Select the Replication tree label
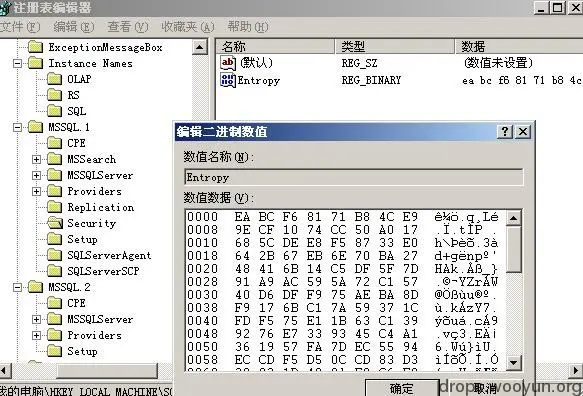The height and width of the screenshot is (396, 583). pyautogui.click(x=100, y=207)
